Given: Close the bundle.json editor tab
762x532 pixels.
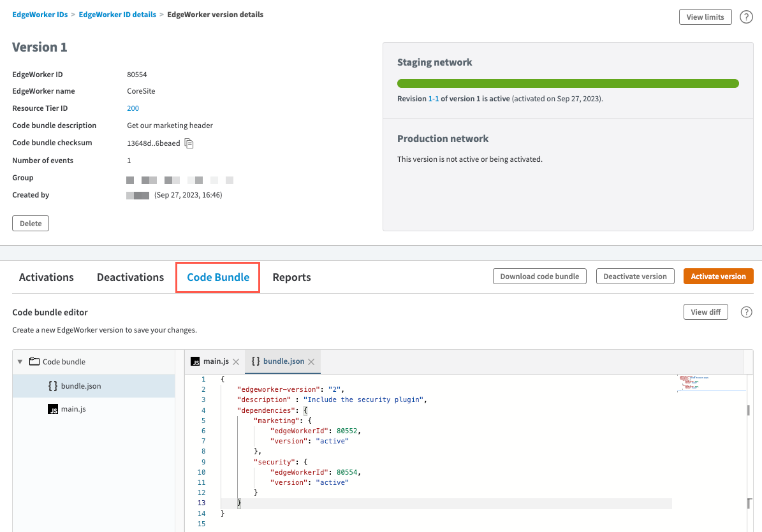Looking at the screenshot, I should 311,362.
